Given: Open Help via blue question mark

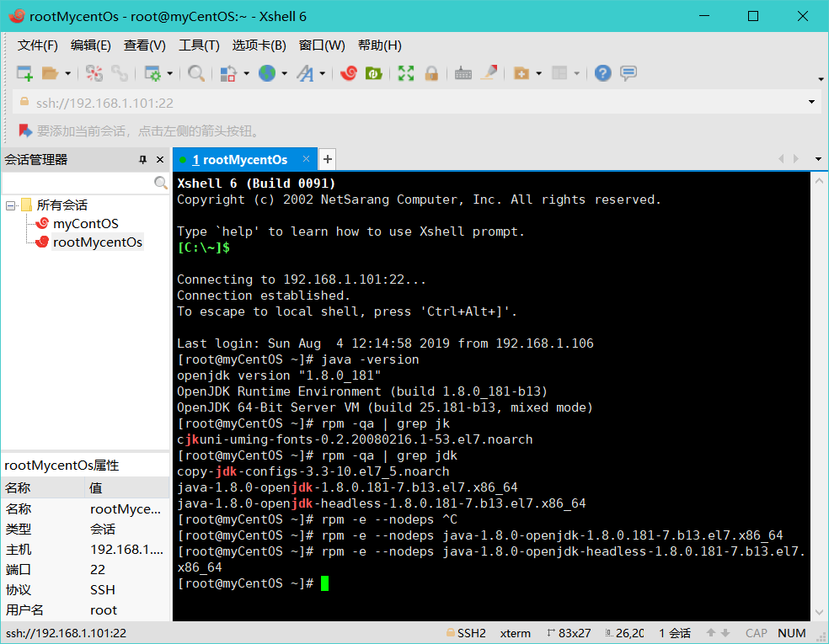Looking at the screenshot, I should coord(602,73).
